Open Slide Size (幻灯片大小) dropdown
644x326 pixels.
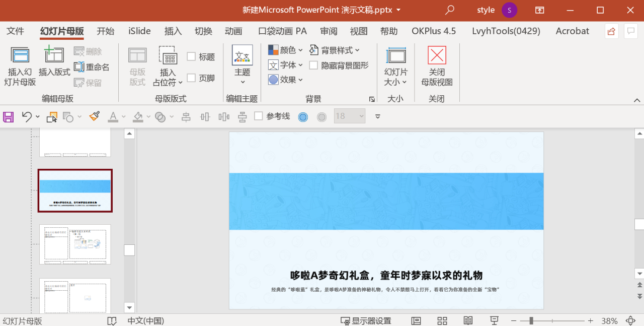click(x=396, y=77)
